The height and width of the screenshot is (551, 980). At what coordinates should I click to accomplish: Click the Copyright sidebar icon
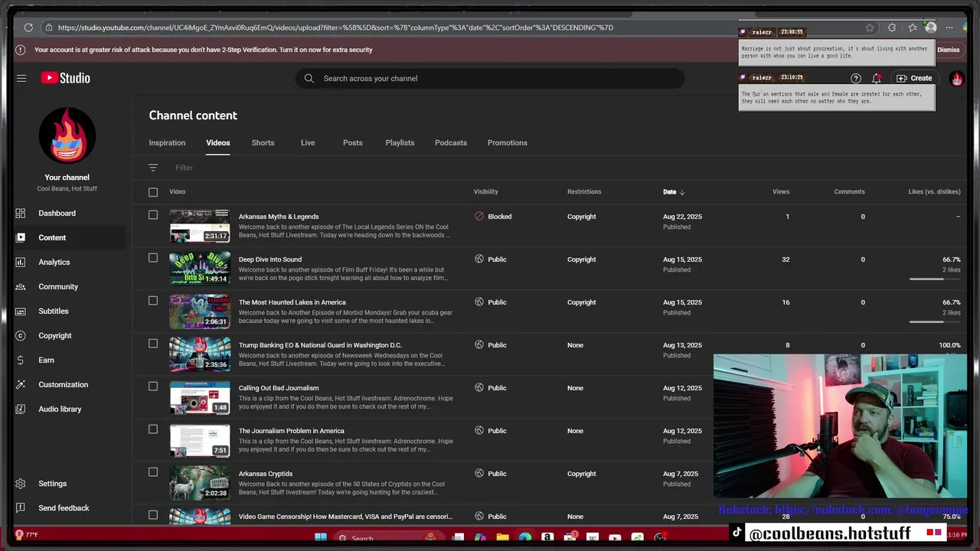(x=21, y=335)
